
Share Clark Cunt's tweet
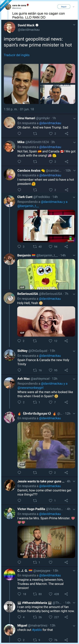pos(66,246)
